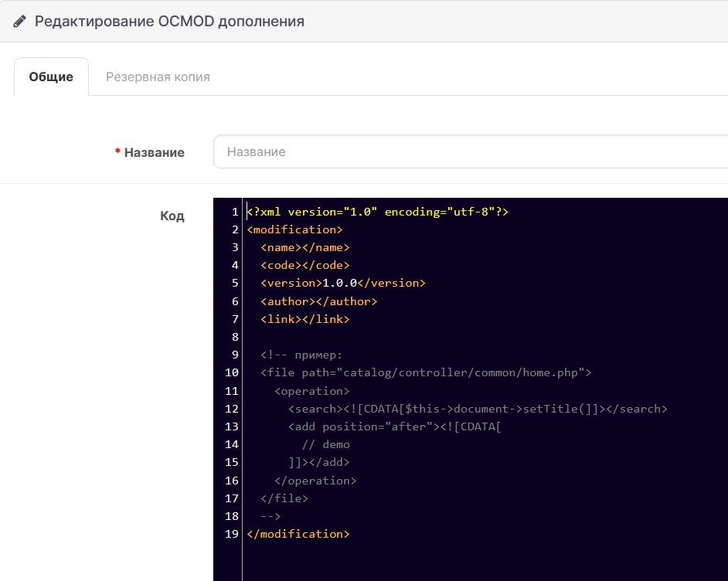Image resolution: width=728 pixels, height=581 pixels.
Task: Switch to the Общие tab
Action: 51,76
